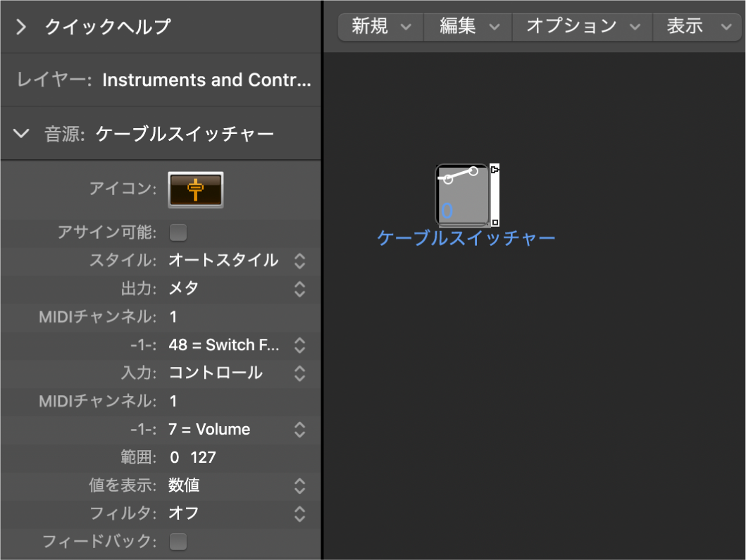746x560 pixels.
Task: Enable the アサイン可能 checkbox
Action: 178,232
